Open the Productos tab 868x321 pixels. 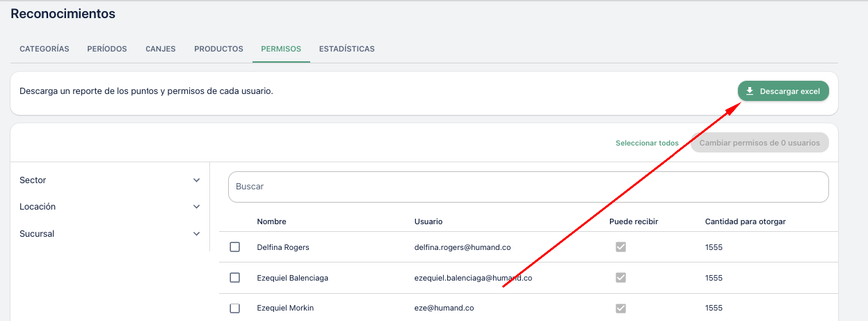[218, 49]
